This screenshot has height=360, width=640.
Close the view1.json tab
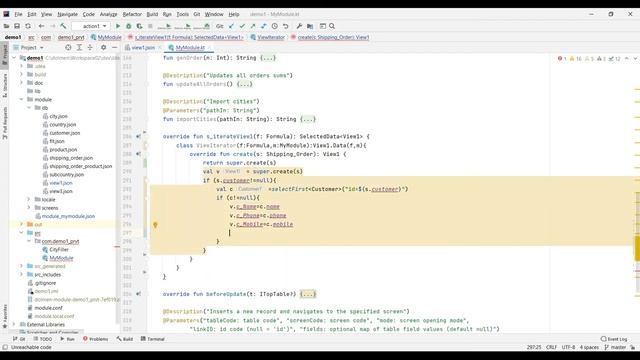(x=160, y=48)
